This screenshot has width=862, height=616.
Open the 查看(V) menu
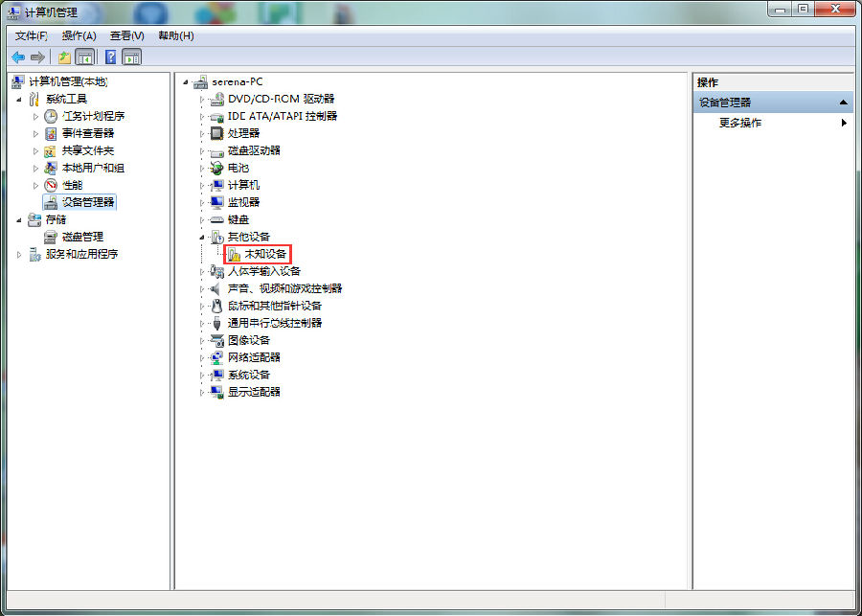127,36
